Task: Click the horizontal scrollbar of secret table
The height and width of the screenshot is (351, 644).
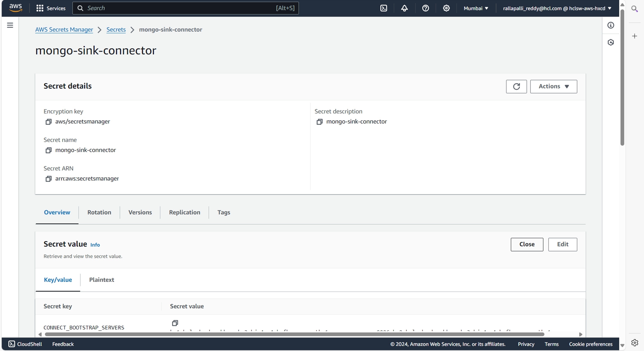Action: tap(294, 334)
